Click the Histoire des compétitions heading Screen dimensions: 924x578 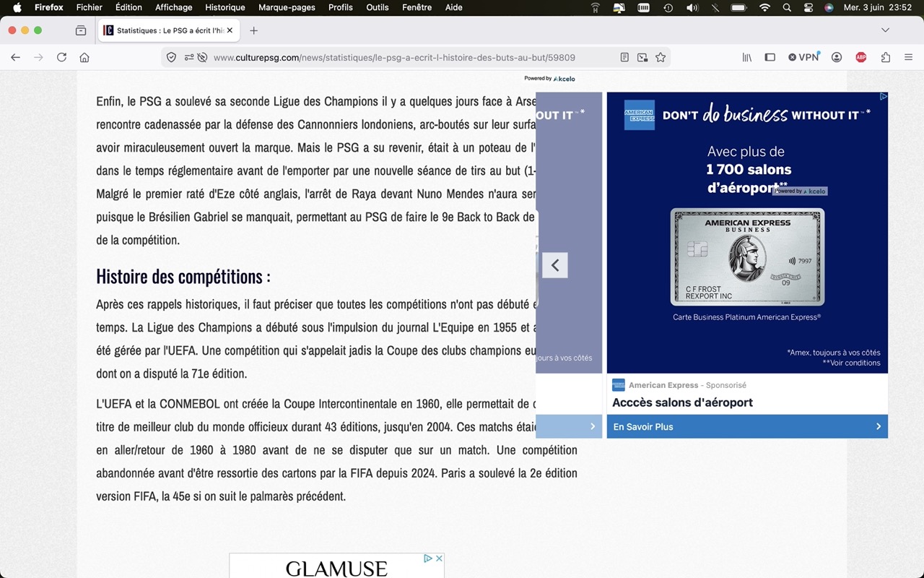pos(183,276)
